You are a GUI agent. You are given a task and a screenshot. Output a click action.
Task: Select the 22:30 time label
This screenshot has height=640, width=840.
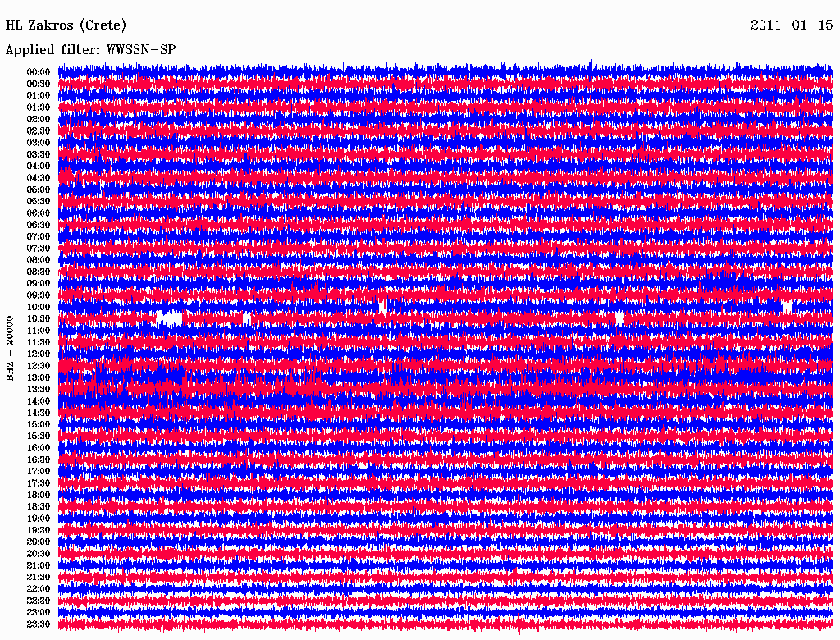[x=39, y=601]
